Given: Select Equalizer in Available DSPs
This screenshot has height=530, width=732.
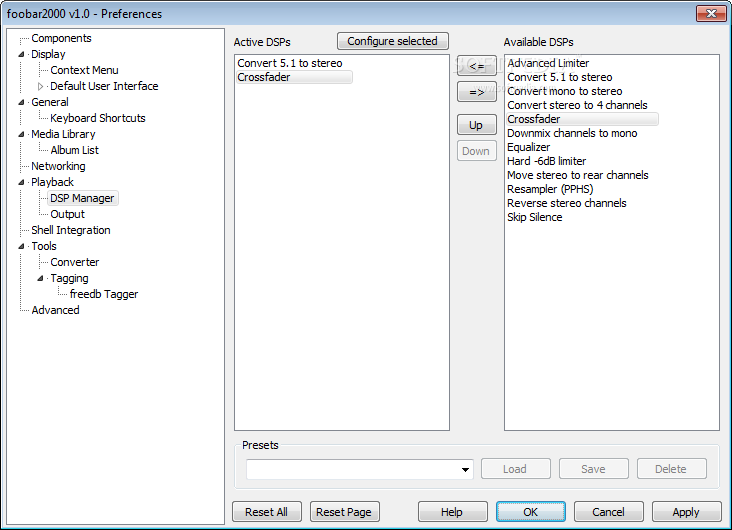Looking at the screenshot, I should (x=528, y=147).
